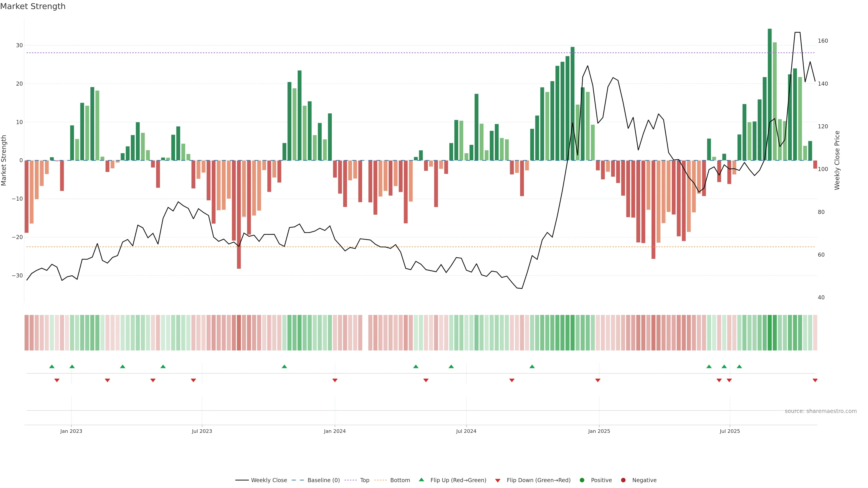
Task: Click the green triangle icon in the legend
Action: pos(421,480)
